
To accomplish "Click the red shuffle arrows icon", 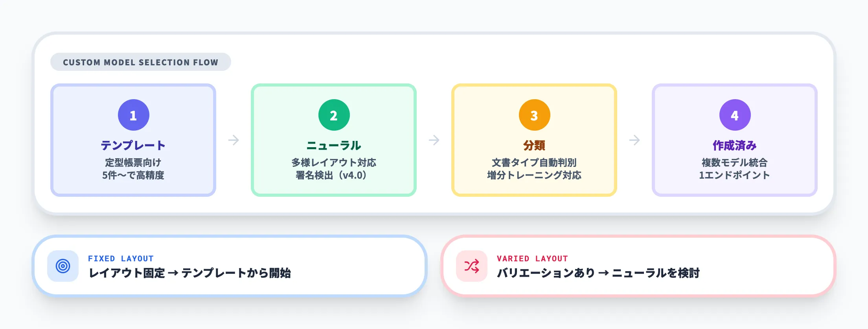I will 472,266.
